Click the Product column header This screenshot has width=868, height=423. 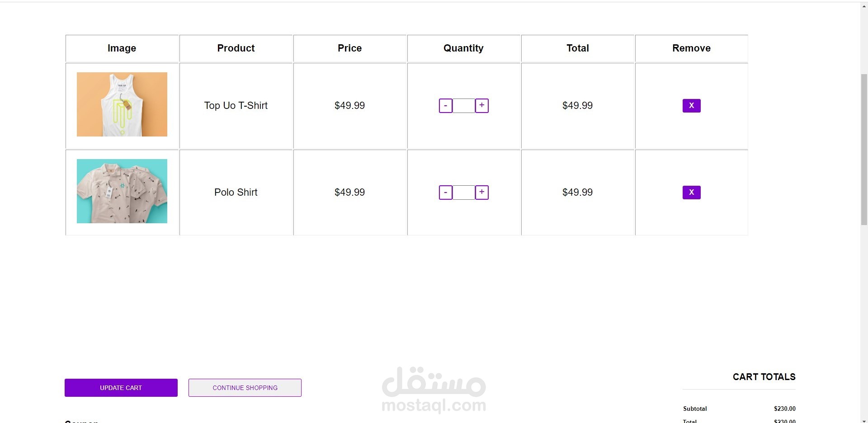click(x=236, y=48)
